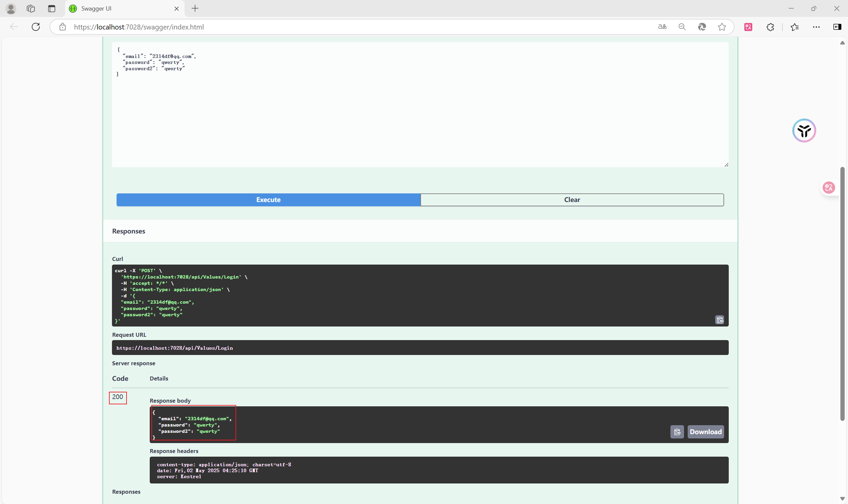The height and width of the screenshot is (504, 848).
Task: Close the Swagger UI tab
Action: [177, 9]
